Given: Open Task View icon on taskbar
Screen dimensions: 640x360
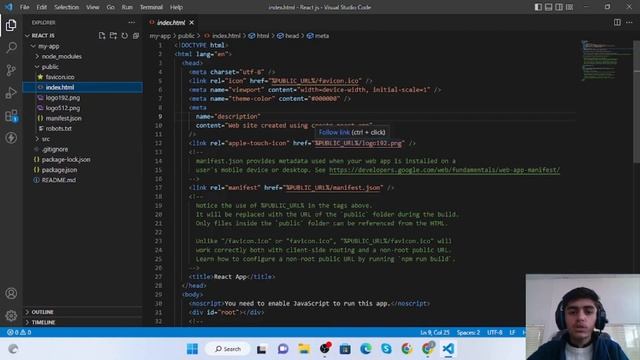Looking at the screenshot, I should coord(262,349).
